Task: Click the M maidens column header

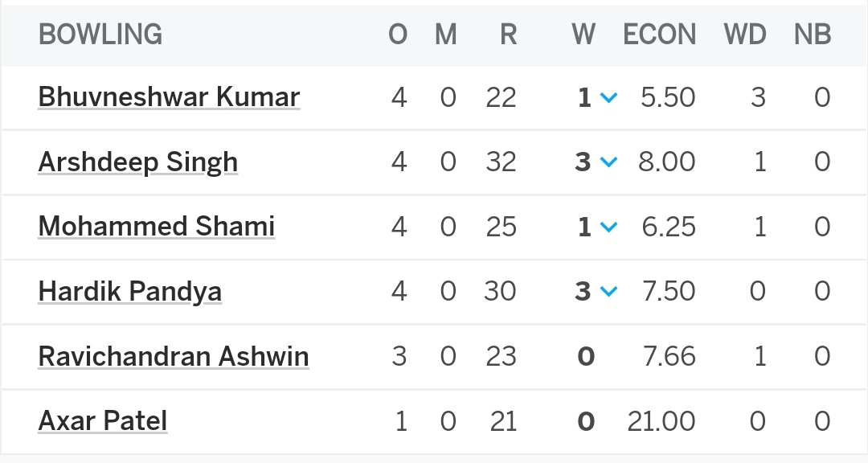Action: [x=445, y=35]
